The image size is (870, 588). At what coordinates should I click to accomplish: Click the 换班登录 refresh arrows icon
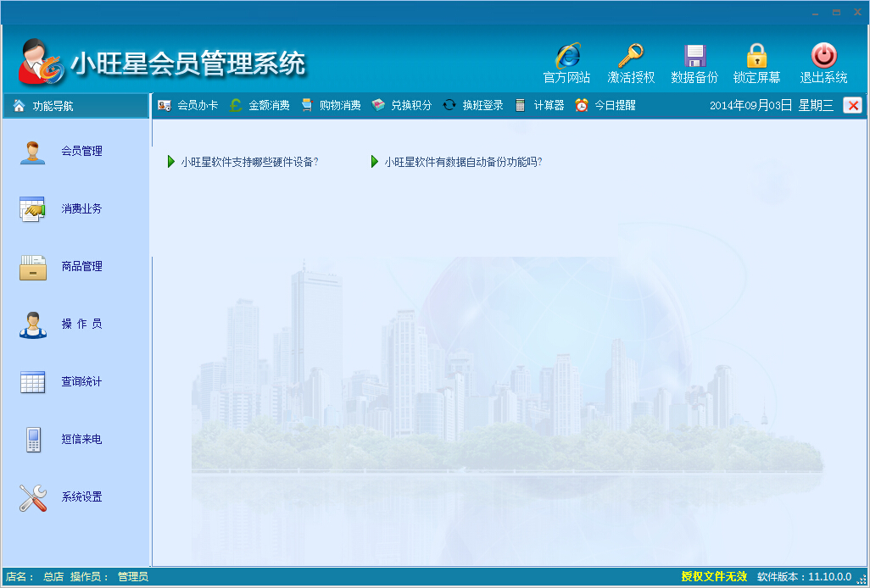point(449,105)
